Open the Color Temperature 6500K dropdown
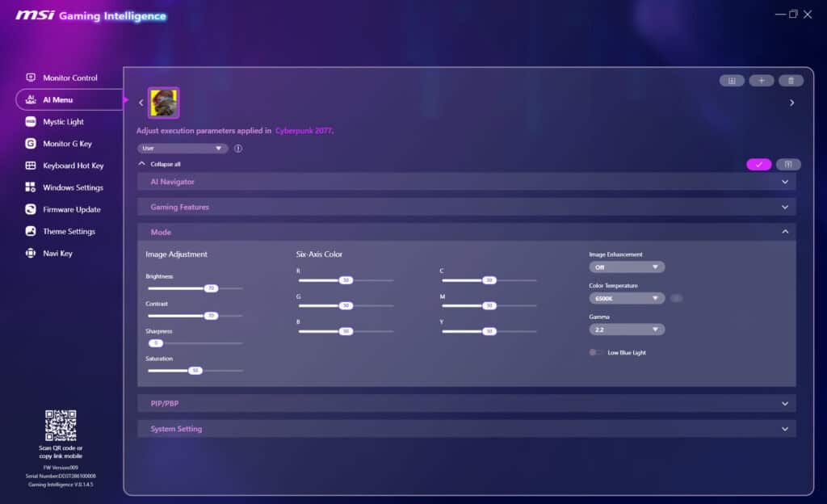 coord(627,298)
